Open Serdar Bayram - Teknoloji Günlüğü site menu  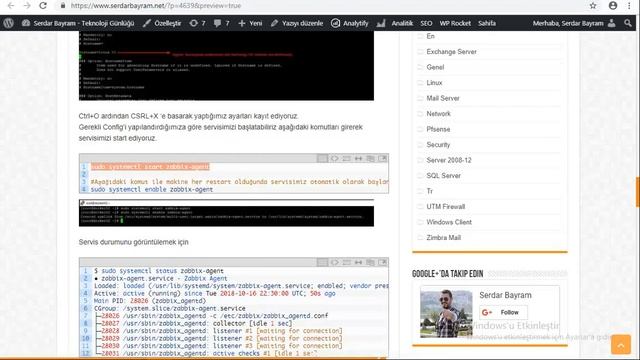[x=78, y=23]
